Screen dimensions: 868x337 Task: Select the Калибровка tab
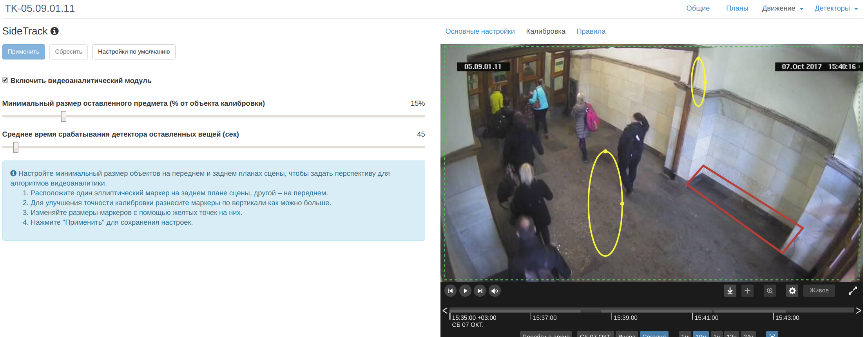[545, 31]
